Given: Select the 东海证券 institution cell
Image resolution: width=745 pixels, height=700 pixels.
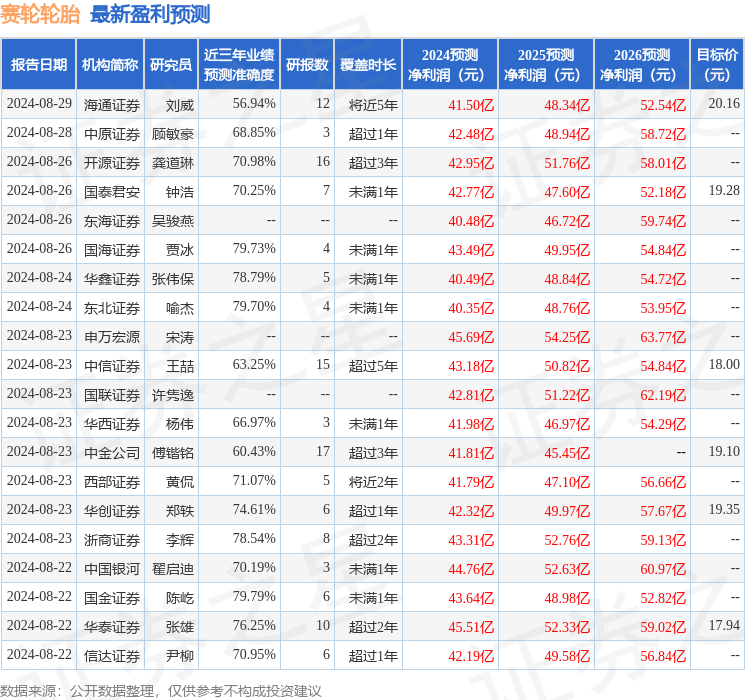Looking at the screenshot, I should point(112,221).
